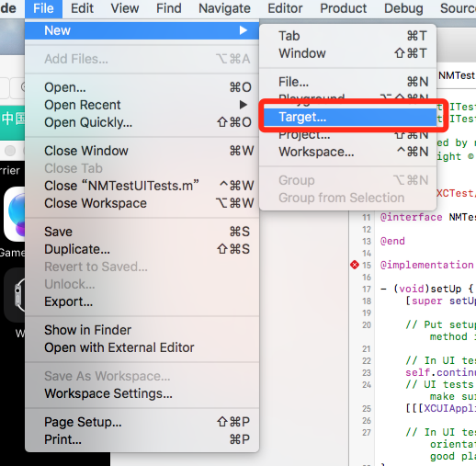Open the Debug menu
476x466 pixels.
[403, 8]
